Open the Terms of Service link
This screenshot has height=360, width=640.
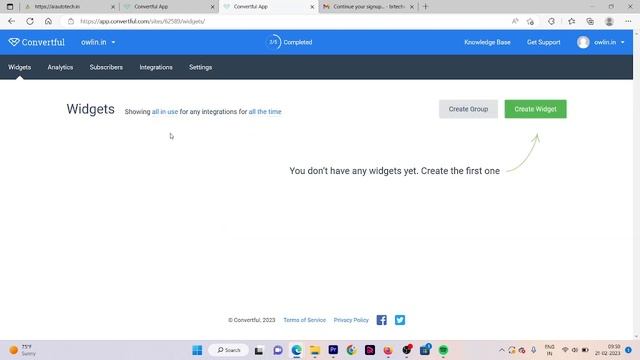point(304,320)
